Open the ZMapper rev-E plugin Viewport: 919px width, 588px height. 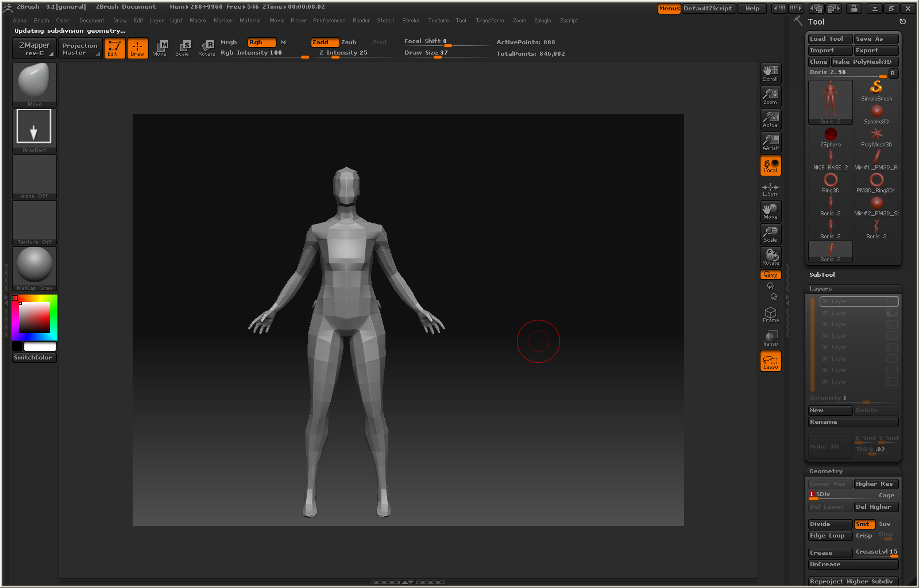(34, 48)
